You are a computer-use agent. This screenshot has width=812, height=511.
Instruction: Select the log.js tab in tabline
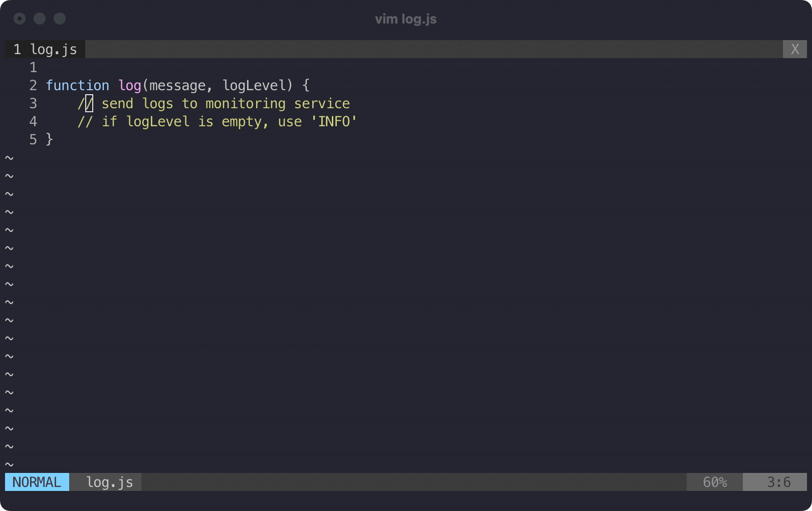(x=46, y=49)
